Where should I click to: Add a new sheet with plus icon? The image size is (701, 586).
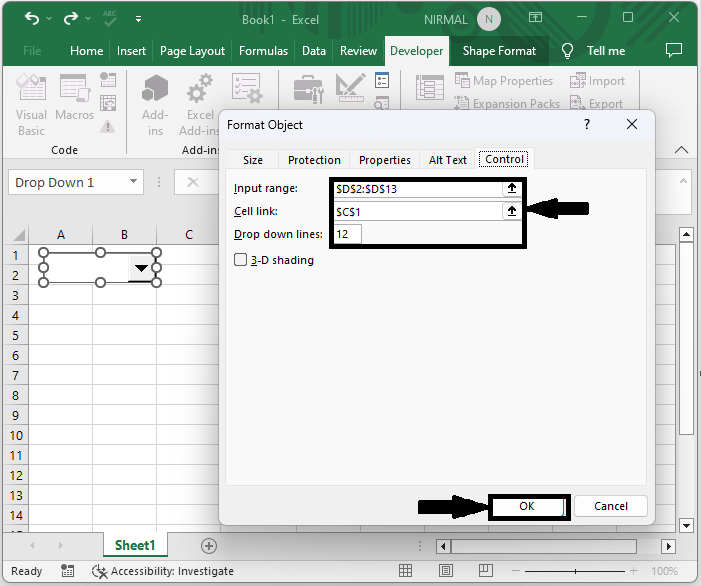click(209, 546)
